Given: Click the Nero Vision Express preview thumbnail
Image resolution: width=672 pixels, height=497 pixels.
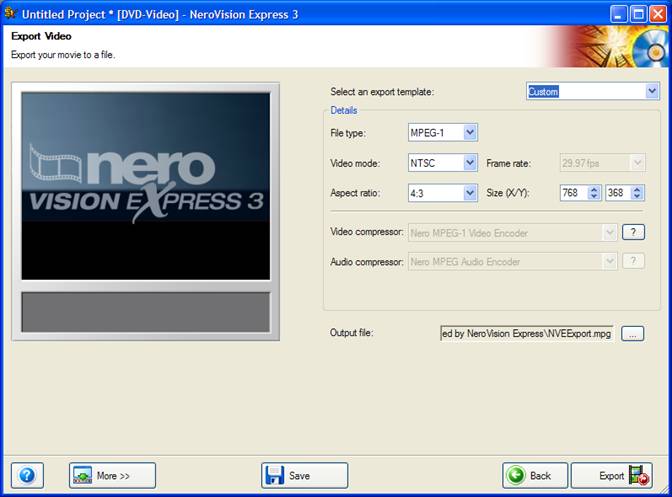Looking at the screenshot, I should tap(146, 186).
